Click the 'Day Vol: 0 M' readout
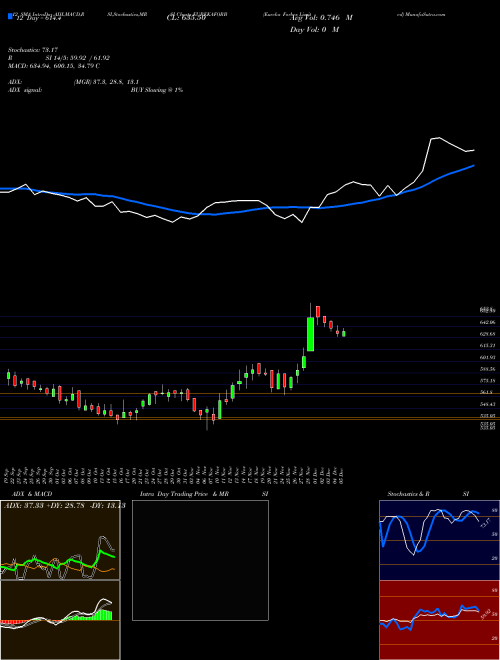The height and width of the screenshot is (660, 500). pos(314,29)
